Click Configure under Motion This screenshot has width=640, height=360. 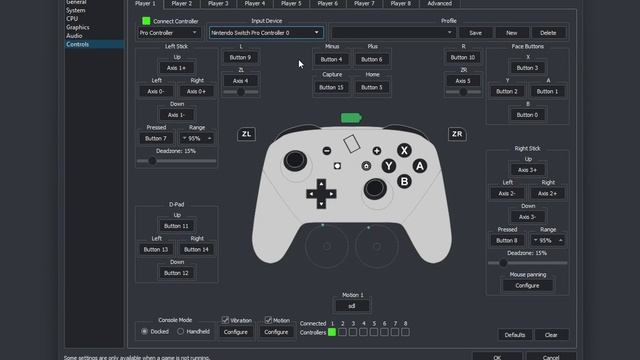coord(276,332)
